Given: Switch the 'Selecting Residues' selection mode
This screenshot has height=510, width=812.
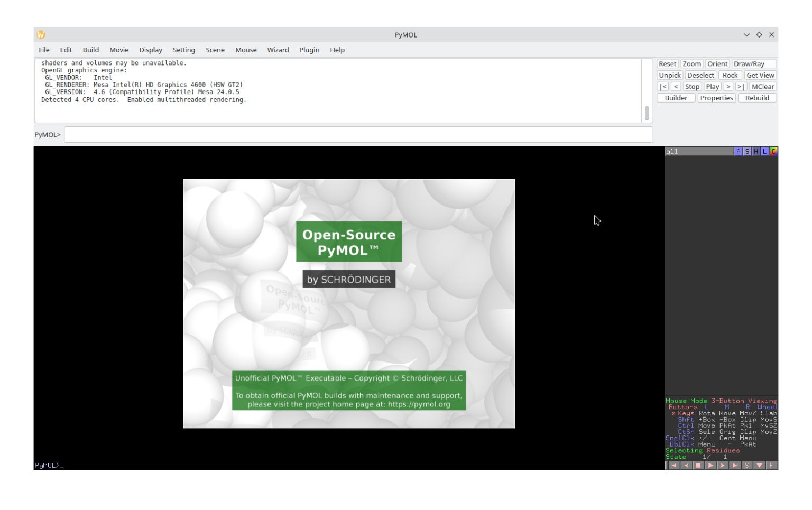Looking at the screenshot, I should tap(703, 450).
